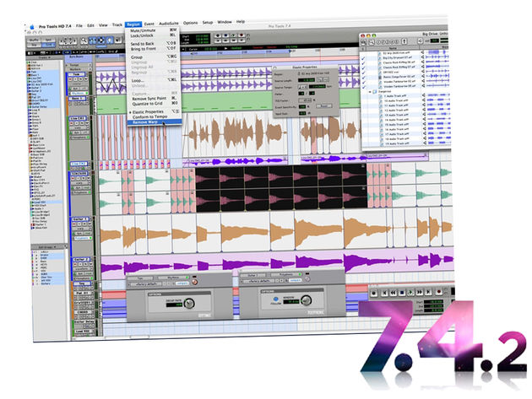Select the Trimmer tool

pyautogui.click(x=92, y=40)
